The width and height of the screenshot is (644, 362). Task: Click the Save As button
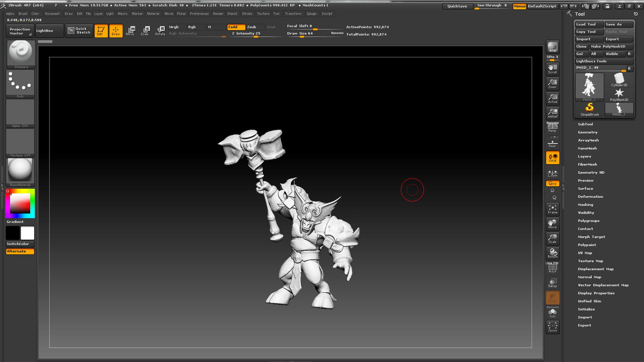pyautogui.click(x=619, y=25)
